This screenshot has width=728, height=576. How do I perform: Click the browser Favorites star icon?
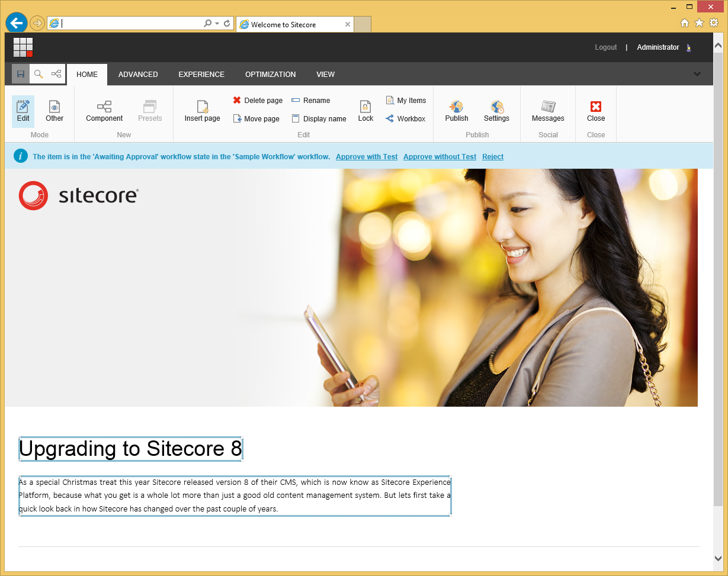(x=700, y=23)
